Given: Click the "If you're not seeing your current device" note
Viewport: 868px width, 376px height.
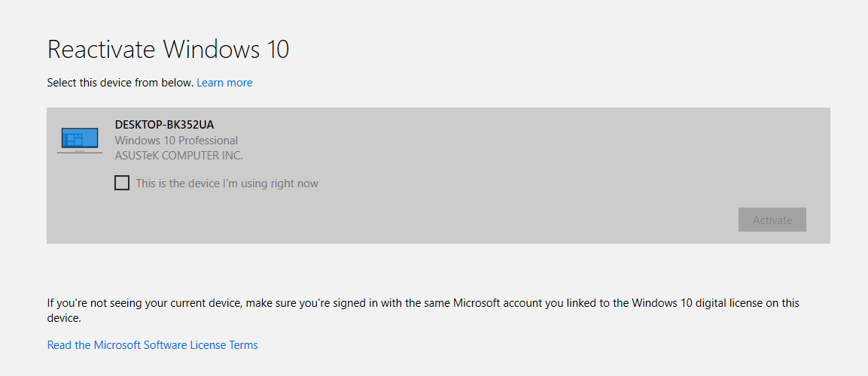Looking at the screenshot, I should (x=423, y=311).
